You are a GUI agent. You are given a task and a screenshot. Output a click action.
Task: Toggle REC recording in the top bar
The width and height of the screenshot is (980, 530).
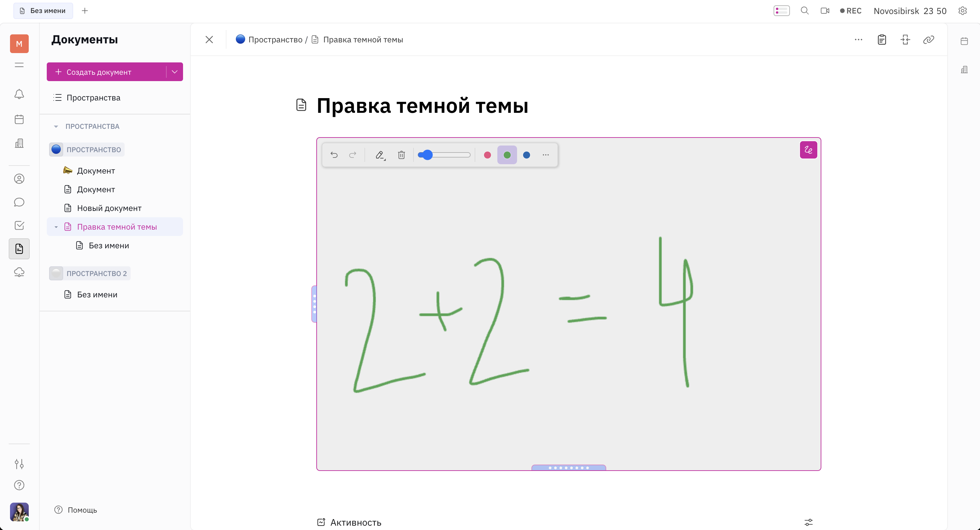tap(851, 11)
